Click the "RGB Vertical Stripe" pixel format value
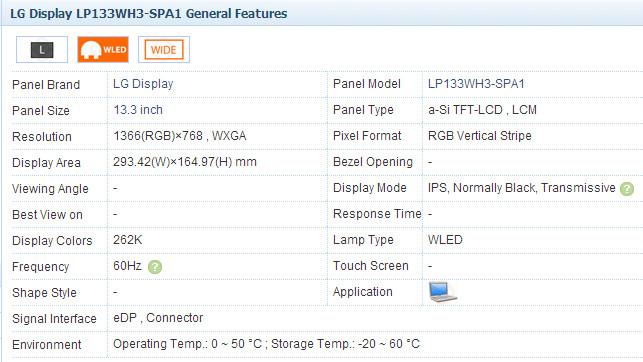Screen dimensions: 643x362 pyautogui.click(x=479, y=136)
